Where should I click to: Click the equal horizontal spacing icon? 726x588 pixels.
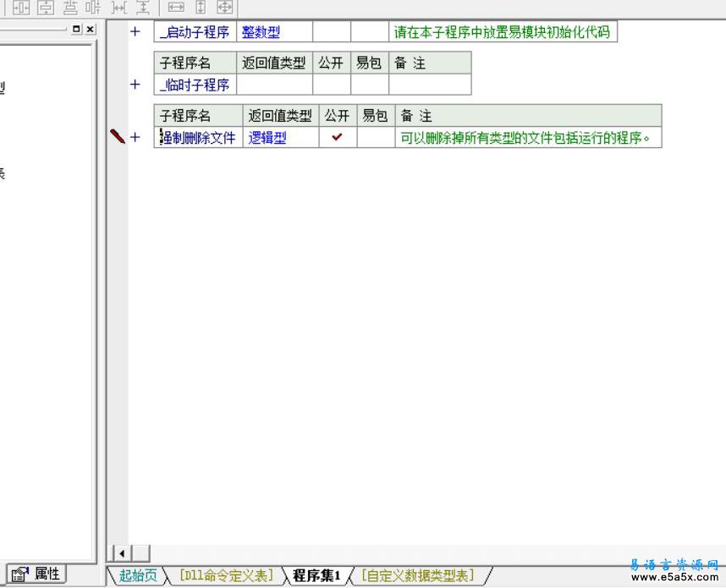coord(120,8)
